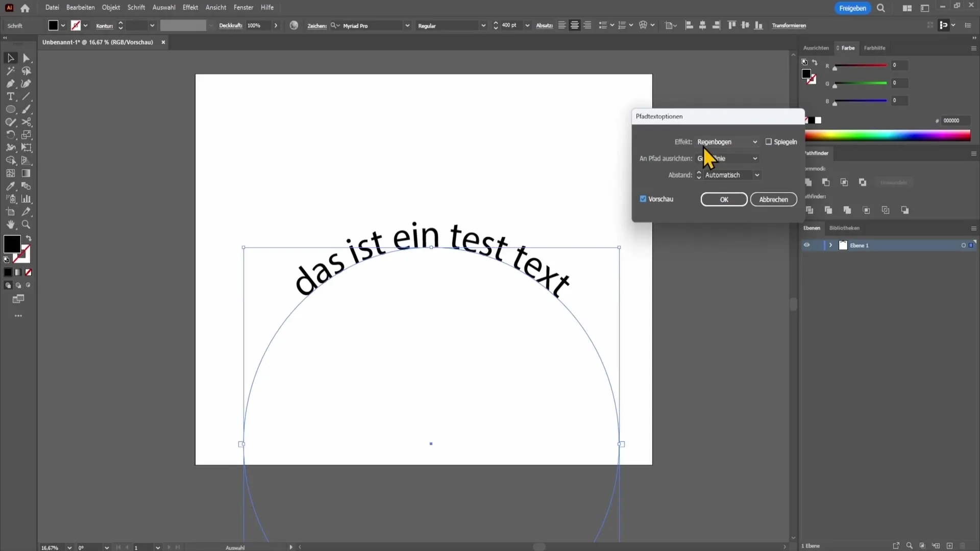Image resolution: width=980 pixels, height=551 pixels.
Task: Click the red R color slider
Action: [861, 65]
